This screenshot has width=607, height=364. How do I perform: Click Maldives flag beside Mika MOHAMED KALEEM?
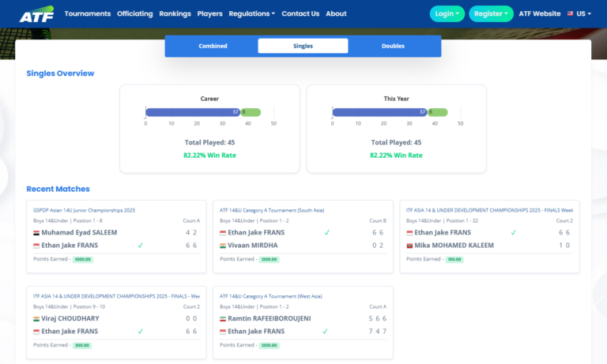pos(409,246)
